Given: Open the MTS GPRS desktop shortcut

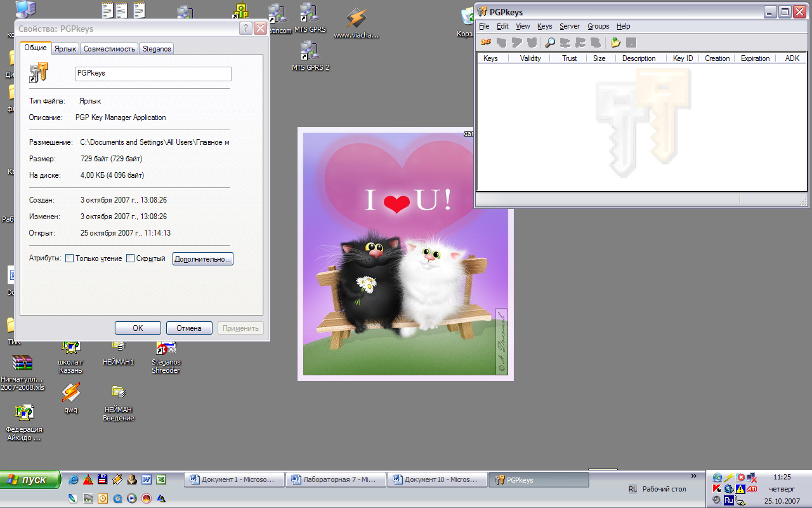Looking at the screenshot, I should coord(310,18).
